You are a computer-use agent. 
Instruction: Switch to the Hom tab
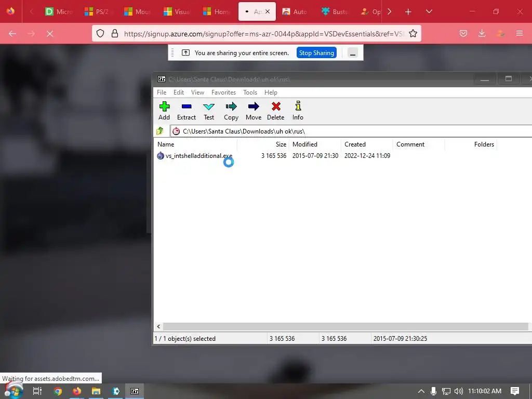[216, 11]
